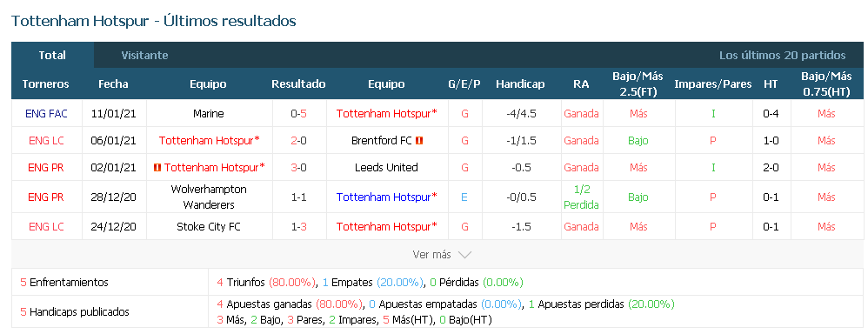Click the ENG LC link for 06/01/21
Screen dimensions: 868x334
[x=46, y=141]
